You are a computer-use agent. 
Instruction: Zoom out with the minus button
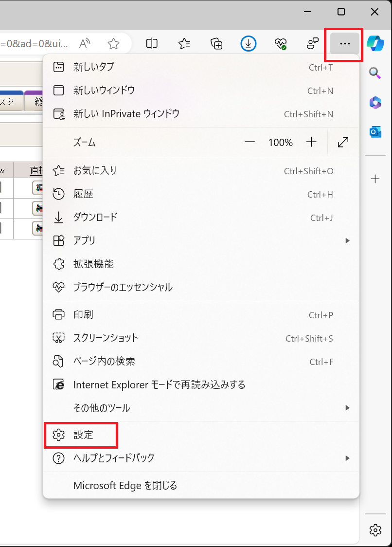click(x=249, y=142)
